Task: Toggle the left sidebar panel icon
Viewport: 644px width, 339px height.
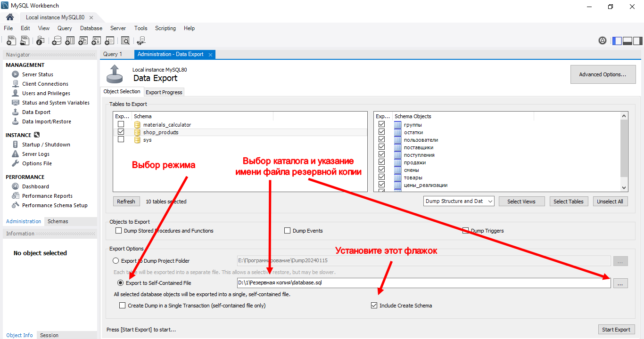Action: tap(617, 41)
